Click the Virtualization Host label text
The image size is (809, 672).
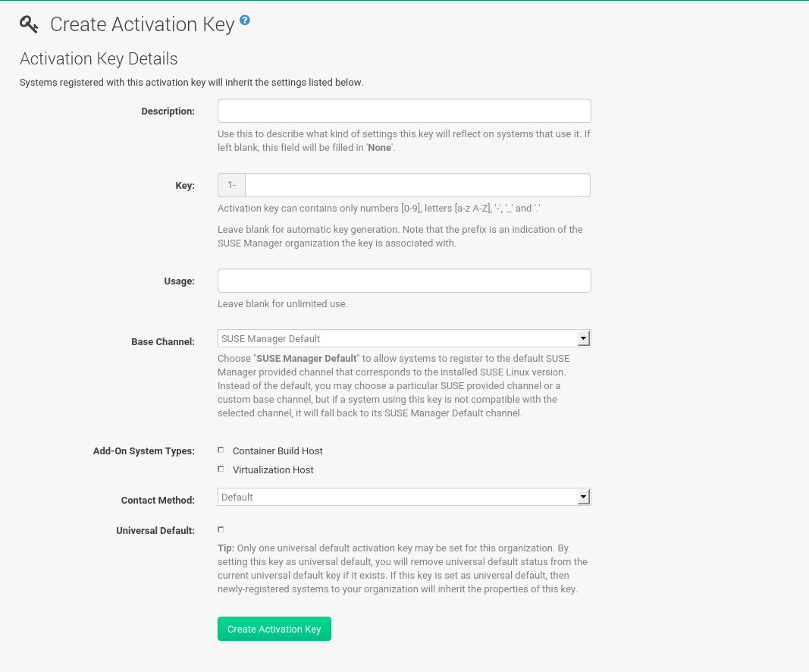coord(273,469)
